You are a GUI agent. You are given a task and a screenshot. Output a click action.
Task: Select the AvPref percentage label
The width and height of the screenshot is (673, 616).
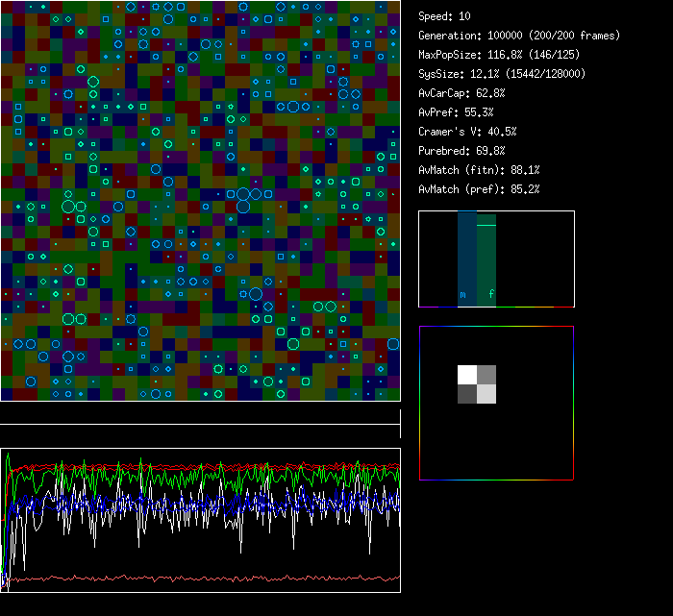(x=456, y=112)
